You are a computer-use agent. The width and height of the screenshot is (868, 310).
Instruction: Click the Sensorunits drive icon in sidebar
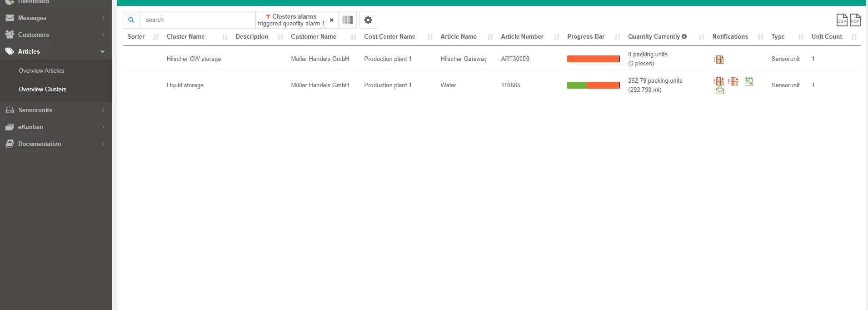point(10,110)
